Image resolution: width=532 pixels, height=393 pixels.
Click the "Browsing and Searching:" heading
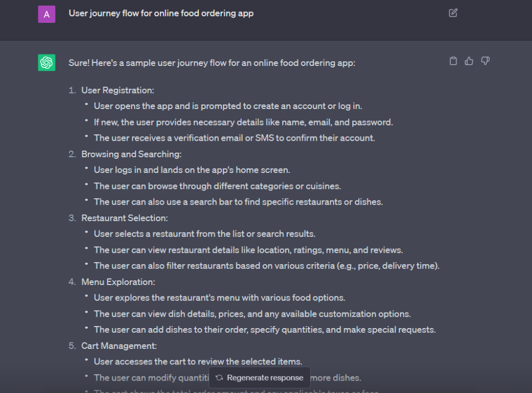131,154
